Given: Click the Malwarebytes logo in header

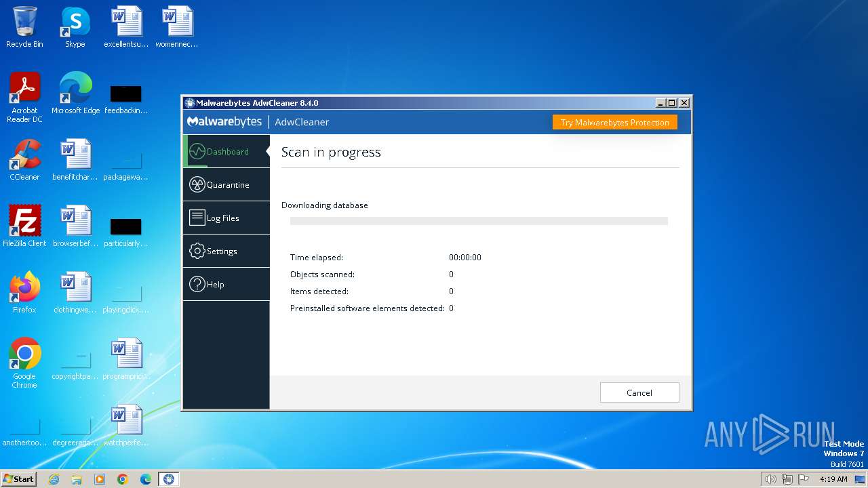Looking at the screenshot, I should [x=224, y=122].
